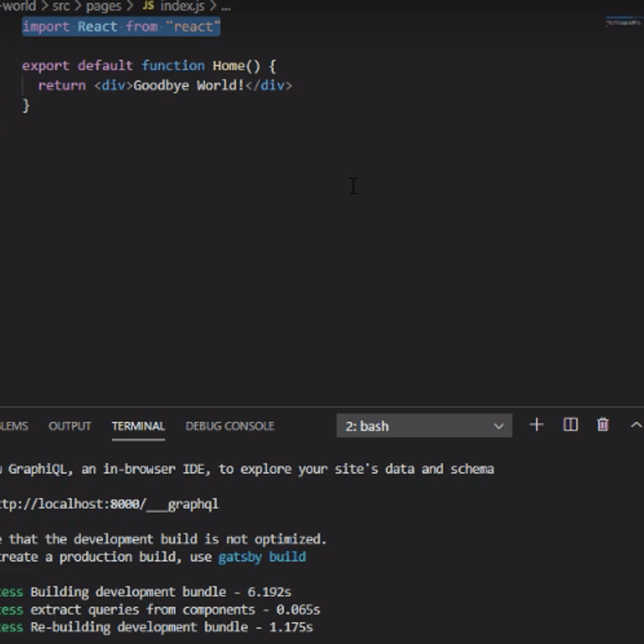Click the JS file icon in breadcrumb
This screenshot has height=644, width=644.
coord(148,6)
